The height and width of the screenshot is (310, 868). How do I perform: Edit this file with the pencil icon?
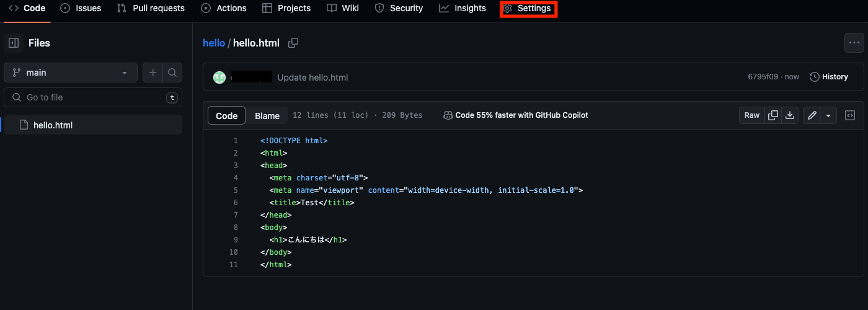click(812, 115)
